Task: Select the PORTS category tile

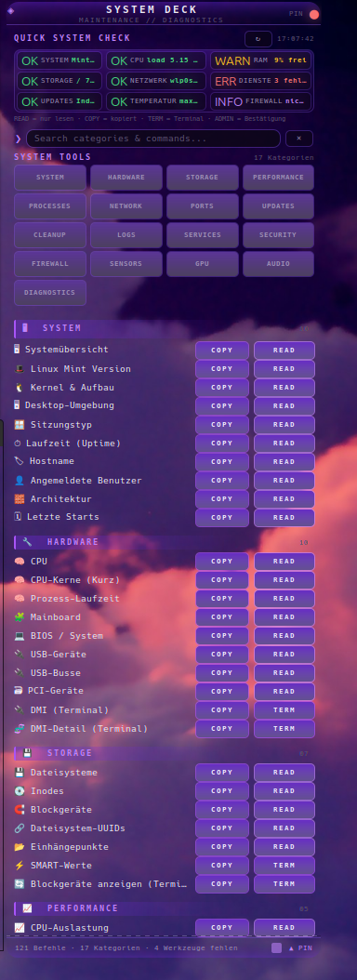Action: (202, 206)
